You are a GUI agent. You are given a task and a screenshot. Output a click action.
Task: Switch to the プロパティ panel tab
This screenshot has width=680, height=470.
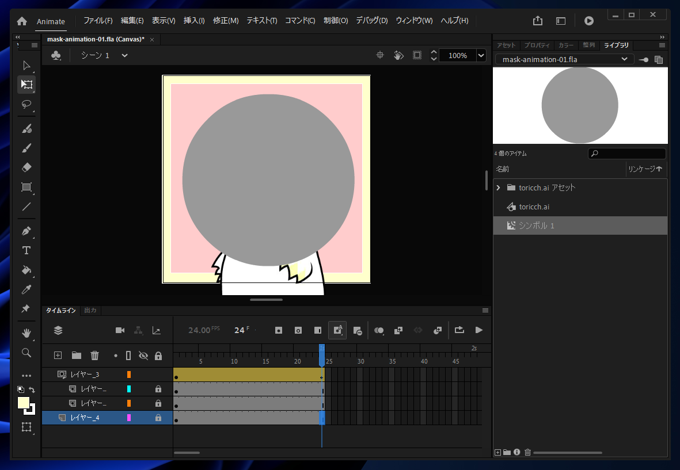(x=537, y=45)
